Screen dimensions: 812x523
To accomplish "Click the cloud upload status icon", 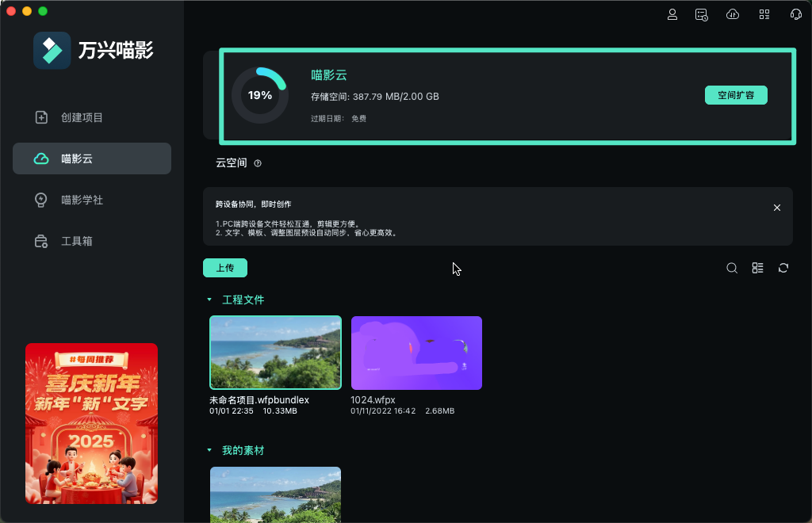I will coord(732,13).
